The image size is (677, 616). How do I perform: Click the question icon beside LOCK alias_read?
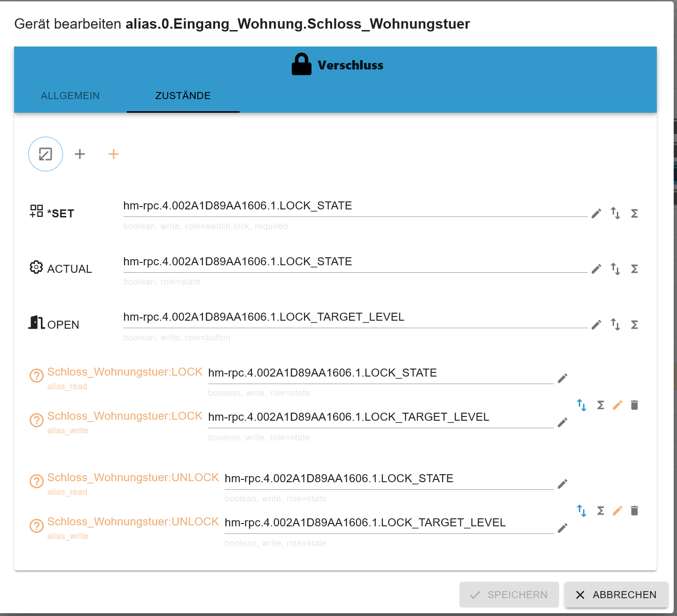click(x=37, y=376)
